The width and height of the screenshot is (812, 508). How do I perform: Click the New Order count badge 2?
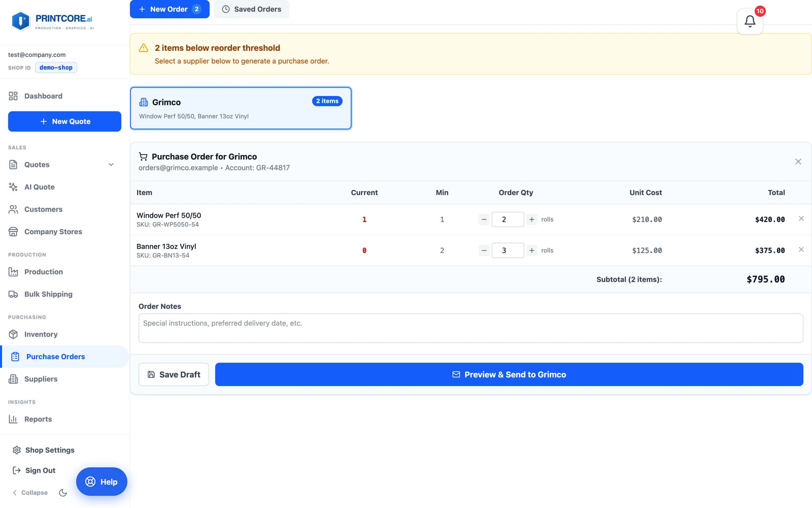[197, 9]
